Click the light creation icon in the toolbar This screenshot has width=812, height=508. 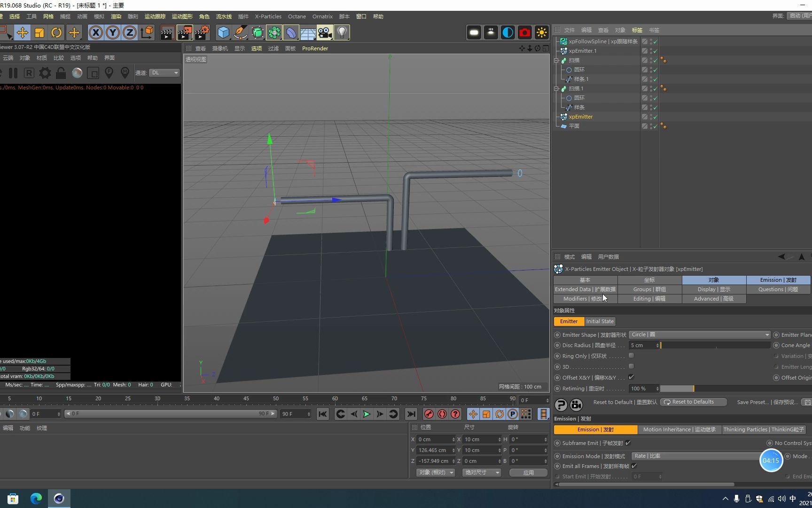342,32
